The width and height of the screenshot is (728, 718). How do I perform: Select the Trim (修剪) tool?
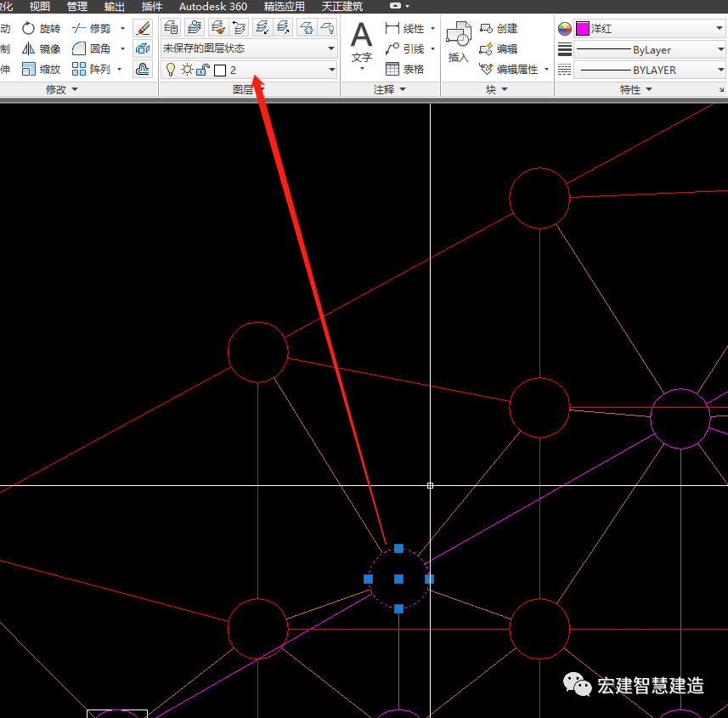click(x=92, y=28)
